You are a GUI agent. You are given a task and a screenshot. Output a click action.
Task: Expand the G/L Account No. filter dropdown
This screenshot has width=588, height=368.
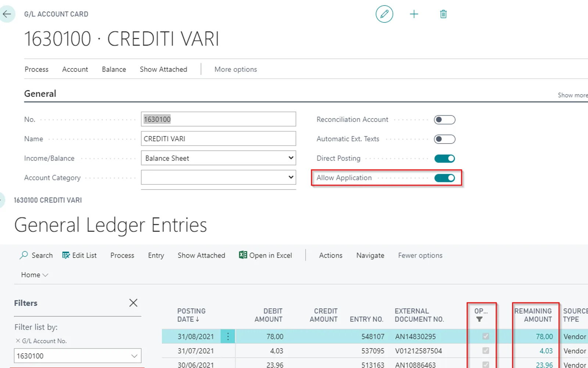[x=134, y=356]
